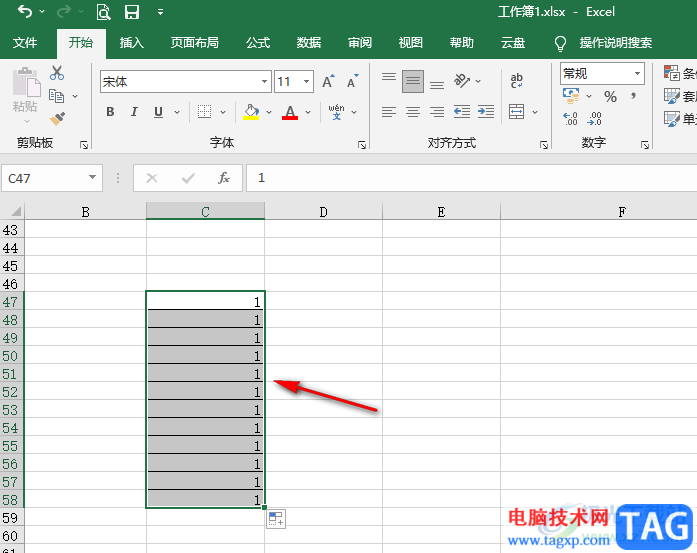Click the column C header
The image size is (697, 553).
(x=205, y=212)
